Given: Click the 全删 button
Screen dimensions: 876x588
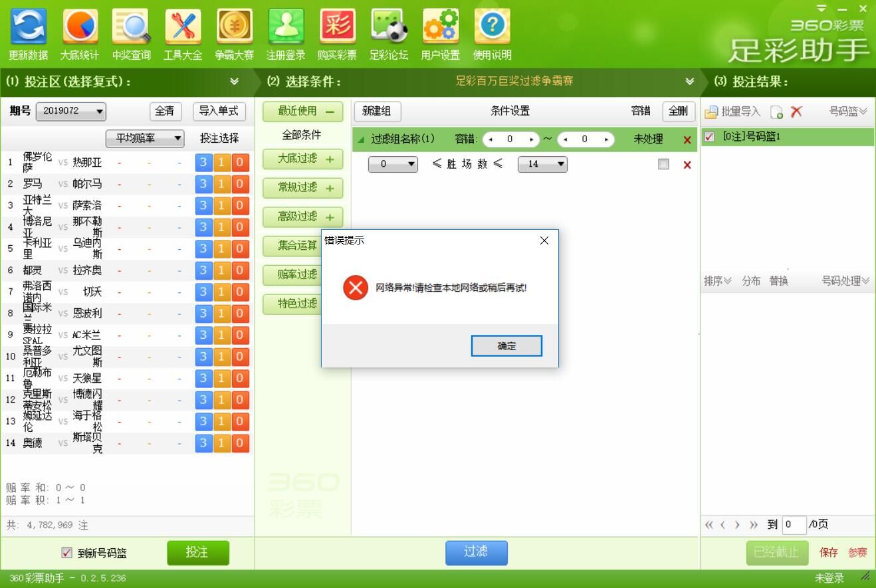Looking at the screenshot, I should pyautogui.click(x=679, y=111).
